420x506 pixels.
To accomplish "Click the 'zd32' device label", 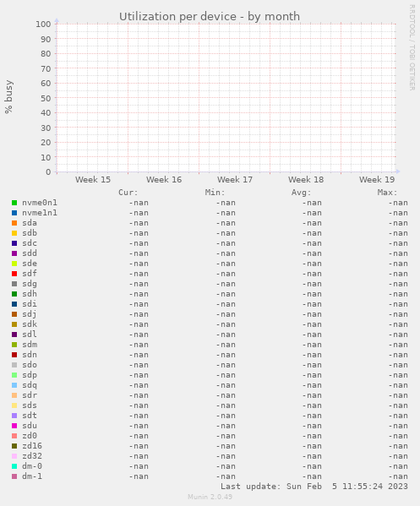I will click(32, 456).
